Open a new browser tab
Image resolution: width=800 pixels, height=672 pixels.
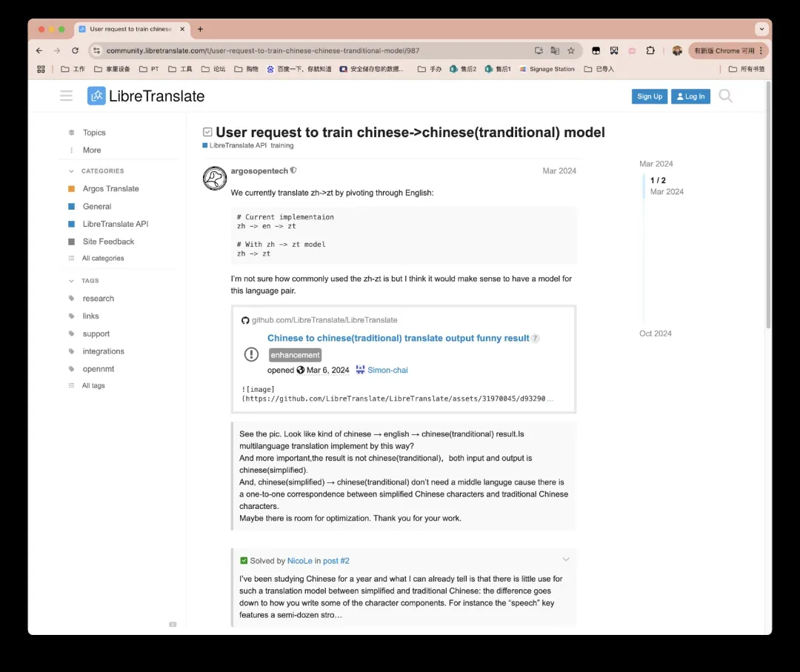[201, 29]
